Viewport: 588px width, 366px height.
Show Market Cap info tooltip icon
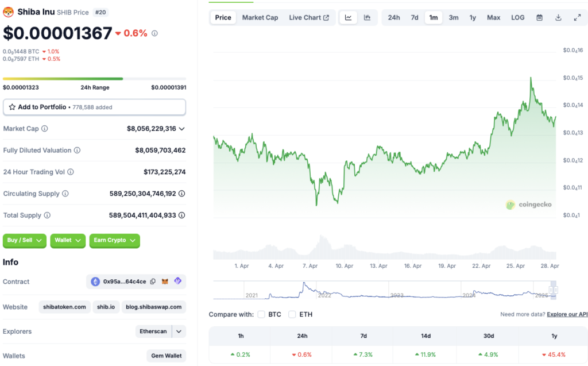tap(45, 129)
